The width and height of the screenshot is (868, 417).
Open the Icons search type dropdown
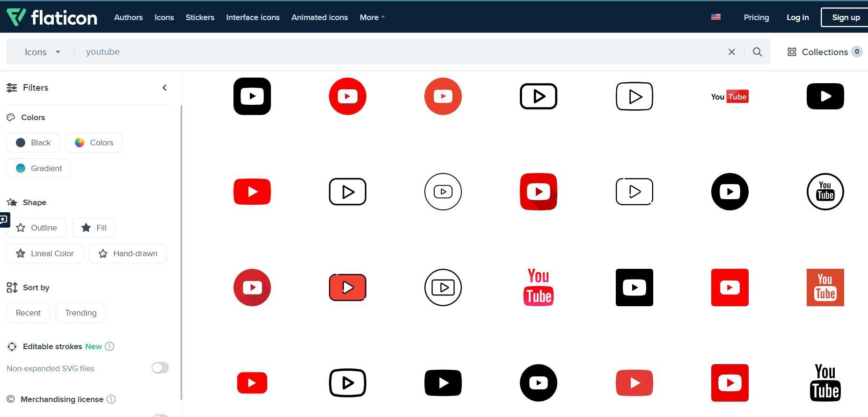click(x=43, y=52)
